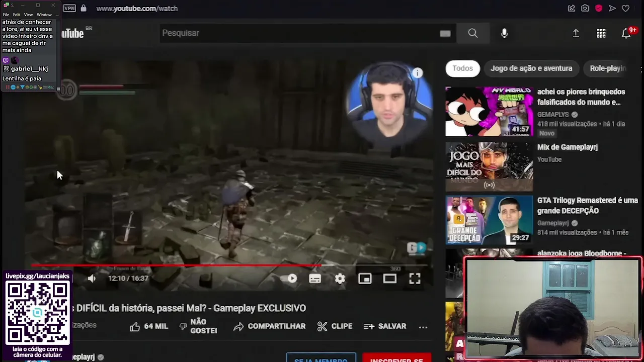Open the Edit menu in the chat window
This screenshot has height=362, width=644.
[x=17, y=15]
